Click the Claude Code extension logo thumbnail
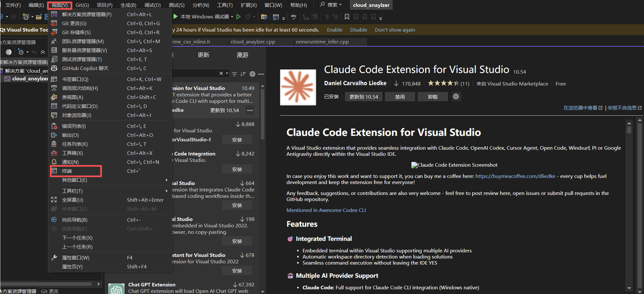 [x=298, y=87]
